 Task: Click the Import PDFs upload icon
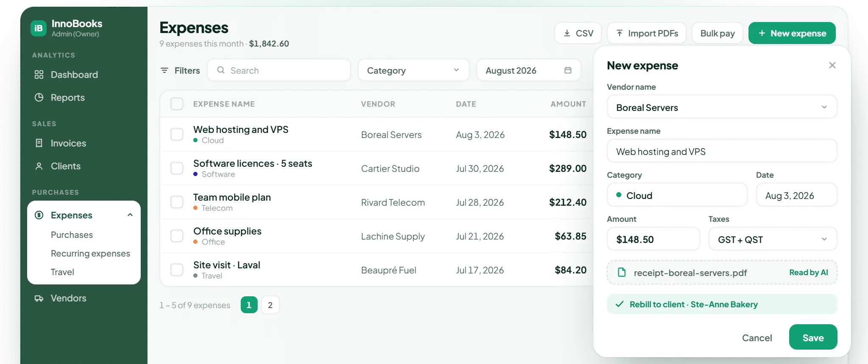click(x=620, y=33)
